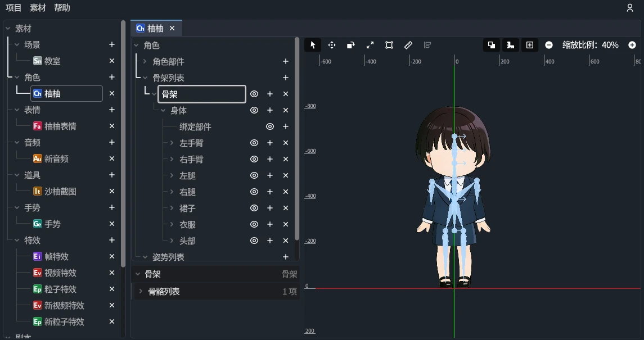The image size is (644, 340).
Task: Select the bounding box transform tool
Action: tap(389, 45)
